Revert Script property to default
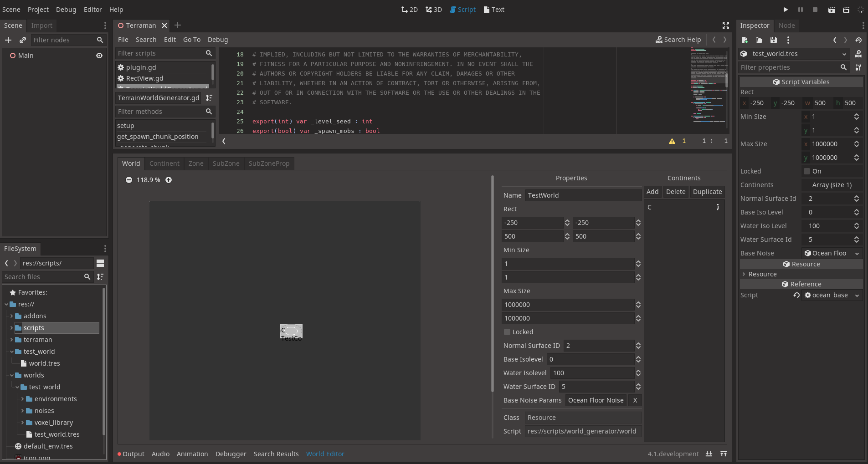 coord(796,295)
